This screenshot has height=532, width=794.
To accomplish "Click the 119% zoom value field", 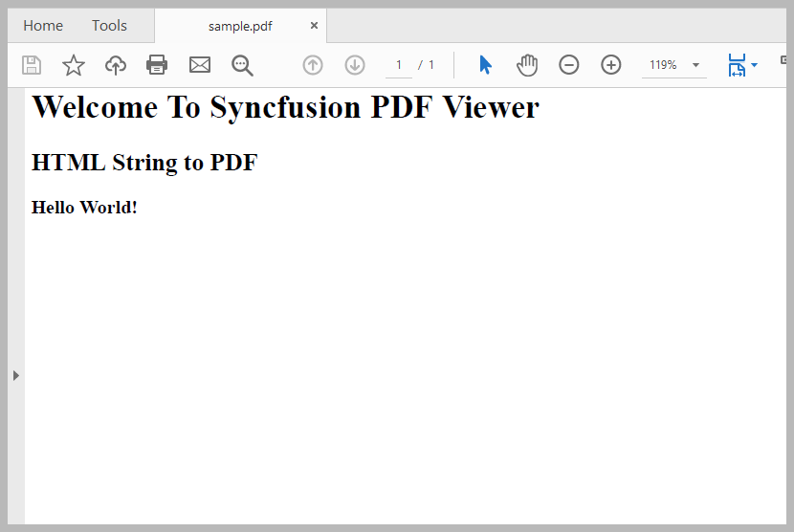I will coord(663,65).
